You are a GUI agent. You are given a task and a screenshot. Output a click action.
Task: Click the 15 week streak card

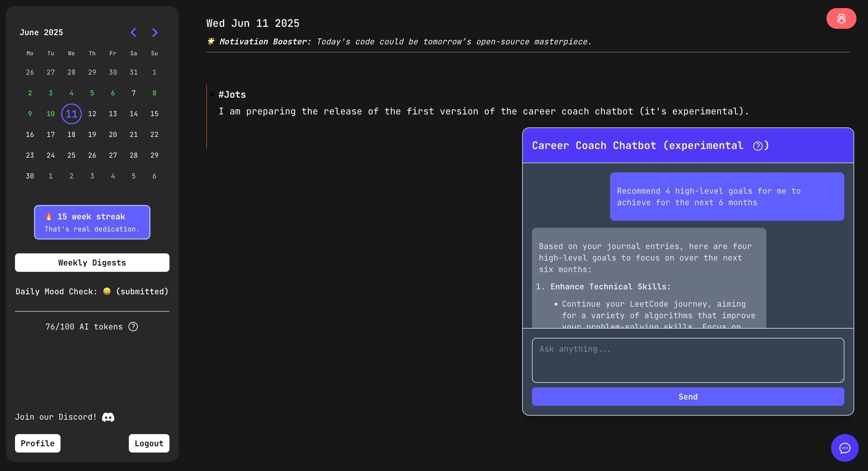[92, 222]
